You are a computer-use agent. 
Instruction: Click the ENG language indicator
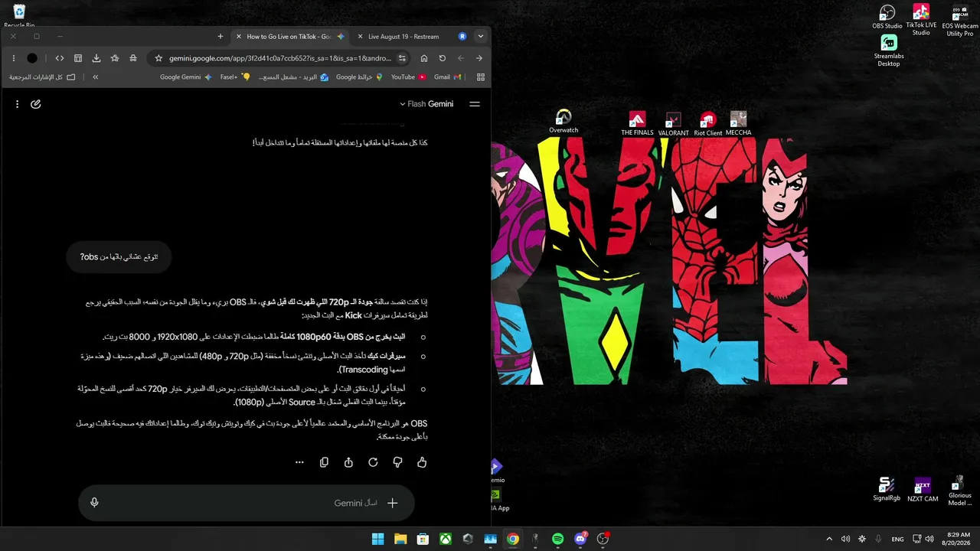coord(898,539)
